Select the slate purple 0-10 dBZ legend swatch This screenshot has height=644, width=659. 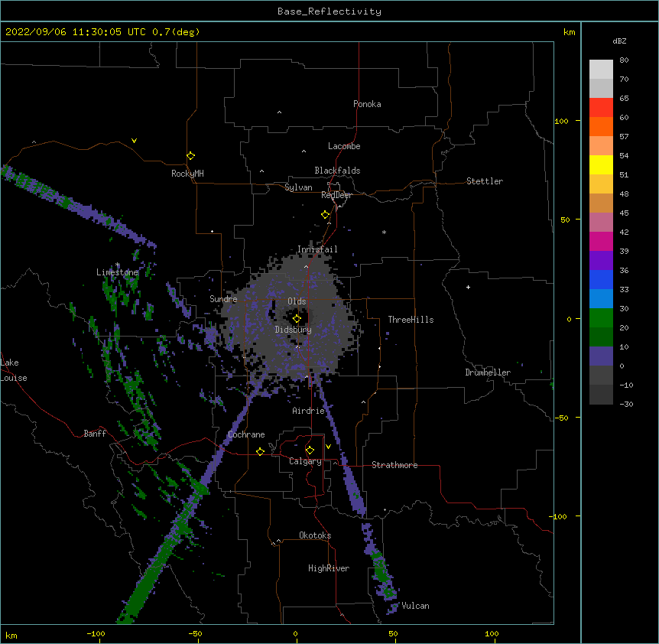(601, 356)
